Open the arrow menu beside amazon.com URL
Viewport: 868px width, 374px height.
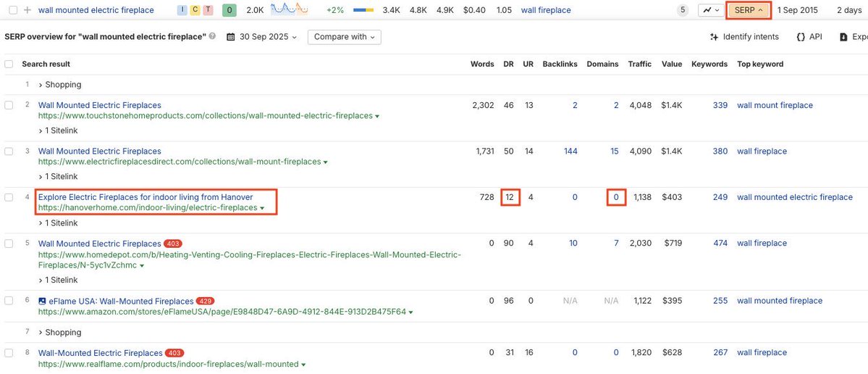coord(410,312)
